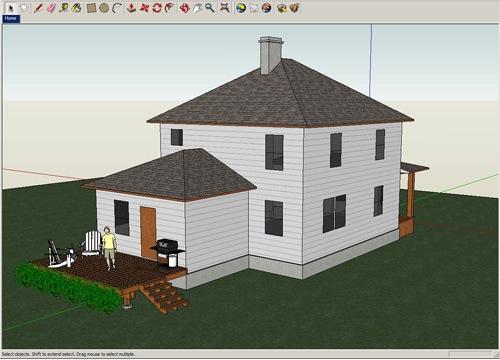This screenshot has height=360, width=500.
Task: Select the Move tool
Action: (x=144, y=8)
